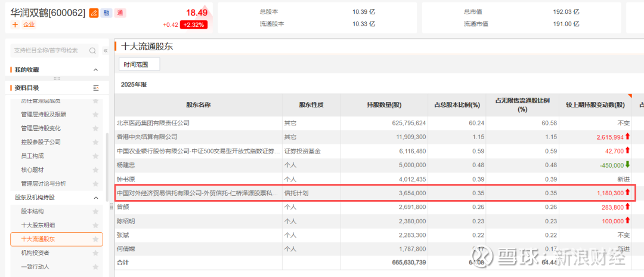
Task: Open 机构投资者 in sidebar
Action: (x=35, y=253)
